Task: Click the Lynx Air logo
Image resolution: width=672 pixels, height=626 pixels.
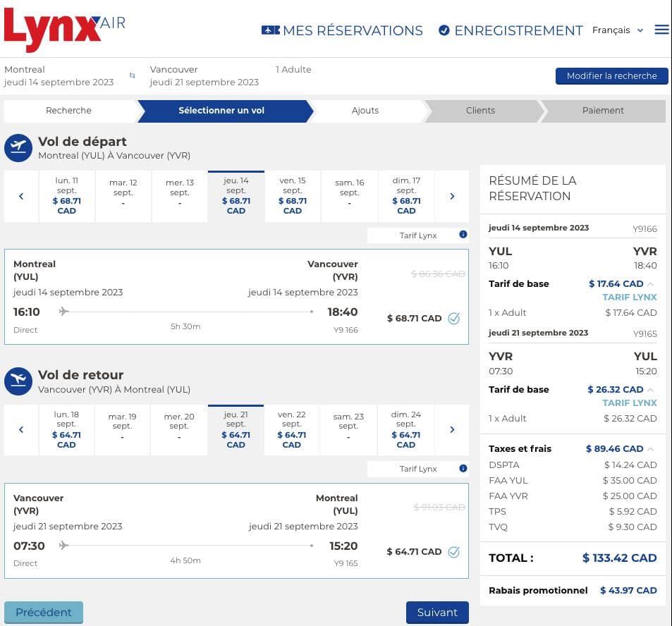Action: [64, 30]
